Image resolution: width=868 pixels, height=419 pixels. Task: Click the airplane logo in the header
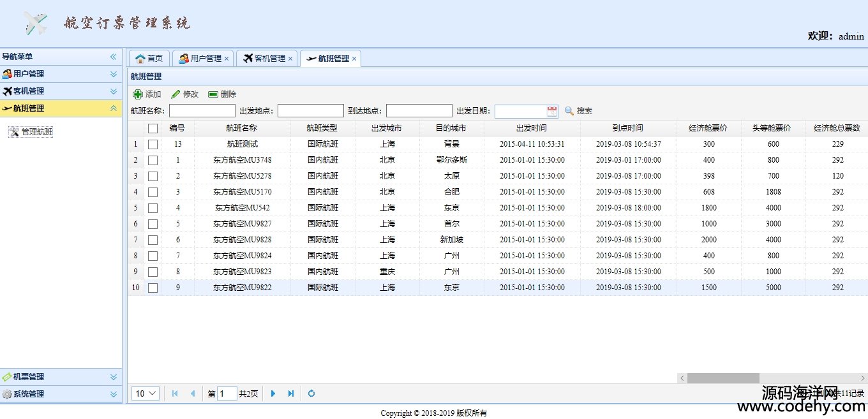tap(36, 24)
